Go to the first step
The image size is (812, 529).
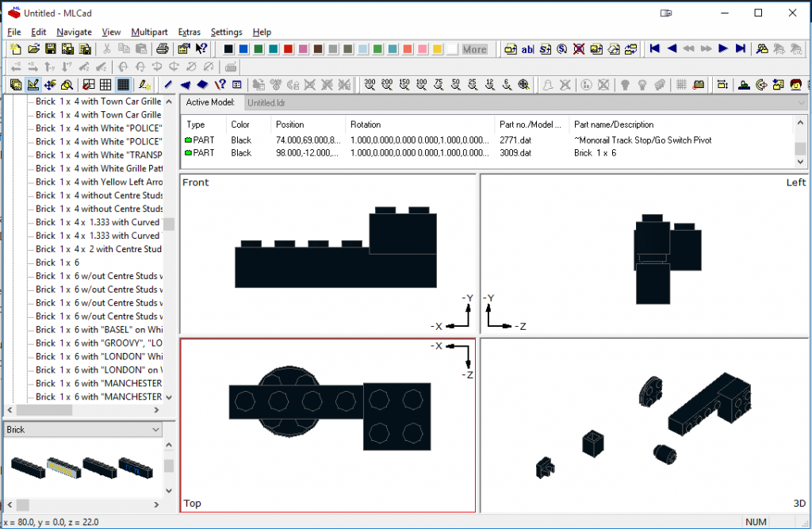tap(654, 48)
